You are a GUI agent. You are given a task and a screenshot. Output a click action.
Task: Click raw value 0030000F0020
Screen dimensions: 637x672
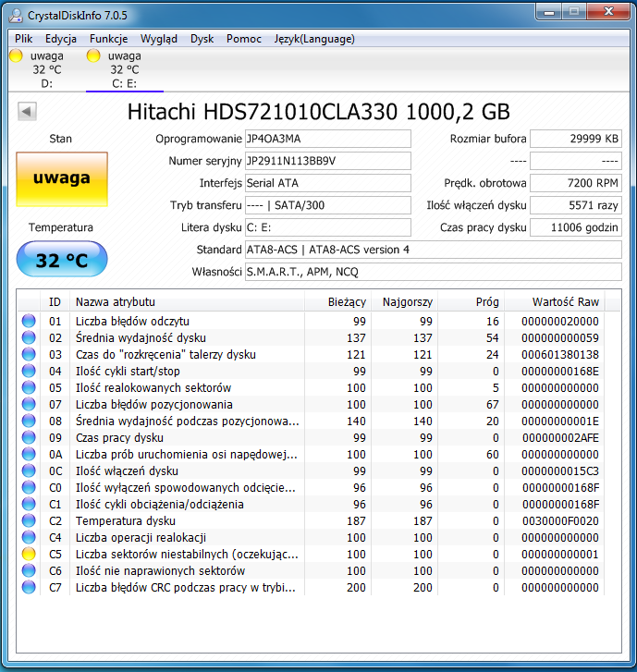(x=560, y=520)
